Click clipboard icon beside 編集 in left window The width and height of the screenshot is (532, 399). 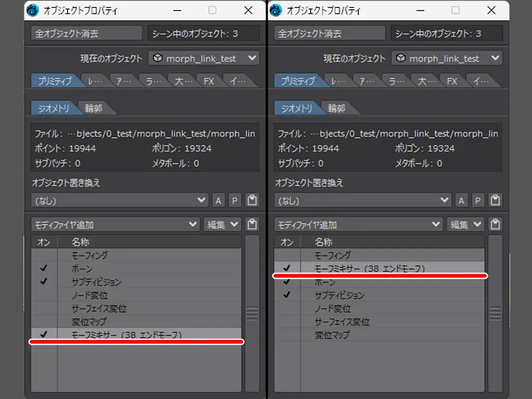252,225
